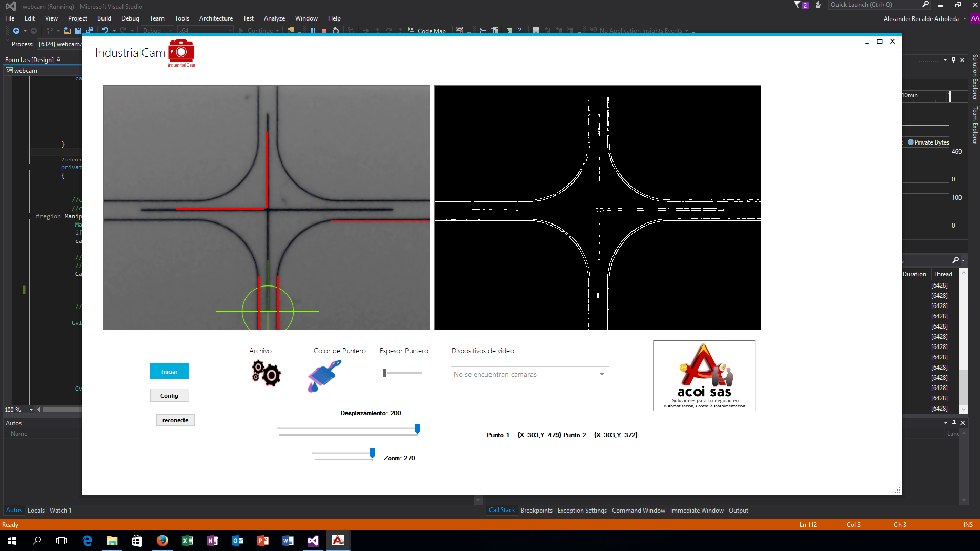The image size is (980, 551).
Task: Click the Restart debugging icon
Action: (x=336, y=31)
